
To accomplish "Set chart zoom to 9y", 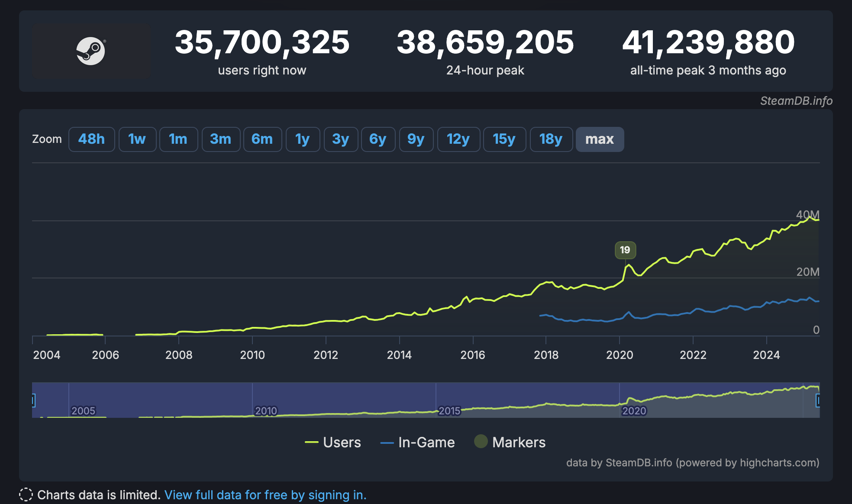I will pos(416,139).
